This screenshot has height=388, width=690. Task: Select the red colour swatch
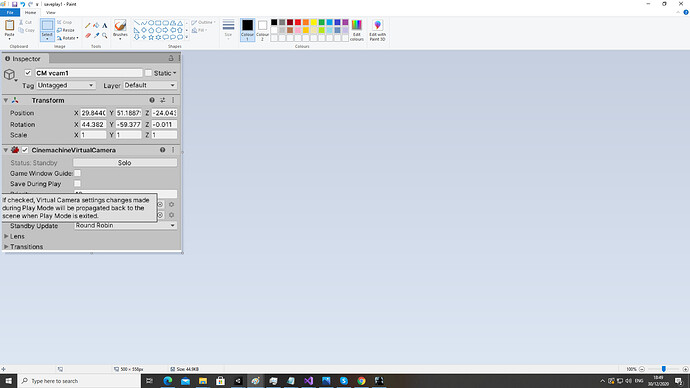[x=298, y=22]
